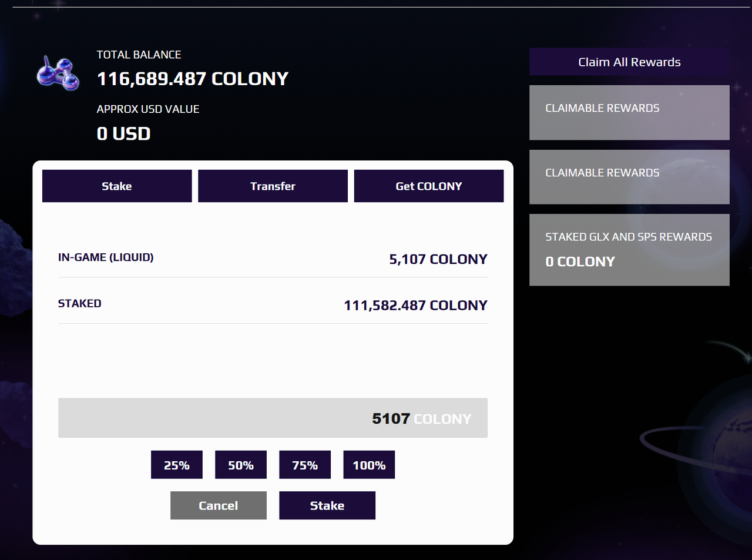Choose the 50% amount button
Screen dimensions: 752x560
click(x=241, y=465)
